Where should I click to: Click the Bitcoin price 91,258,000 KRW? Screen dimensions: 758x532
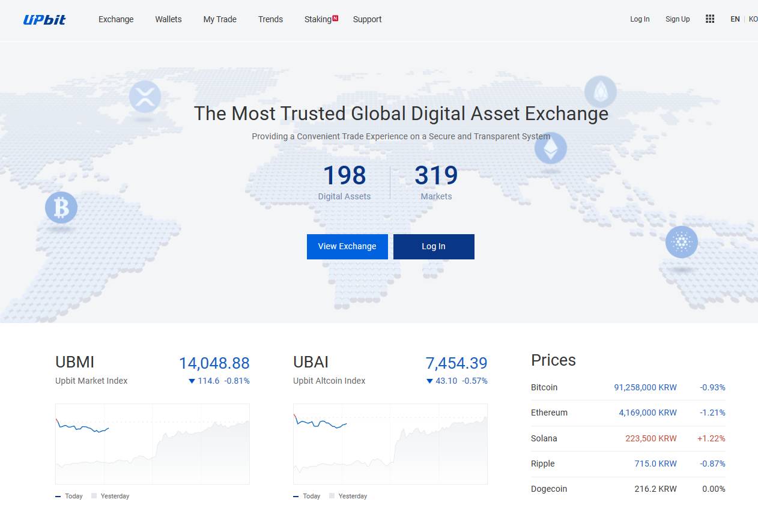coord(645,387)
